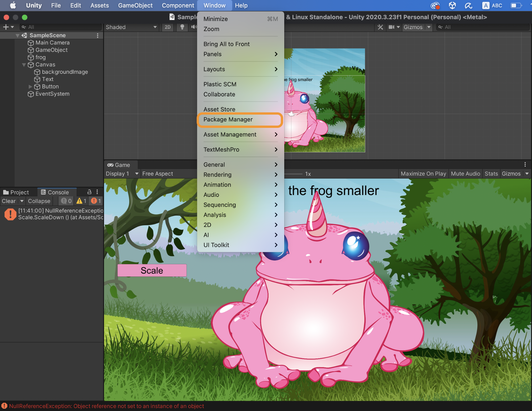Toggle scene audio speaker icon

194,27
